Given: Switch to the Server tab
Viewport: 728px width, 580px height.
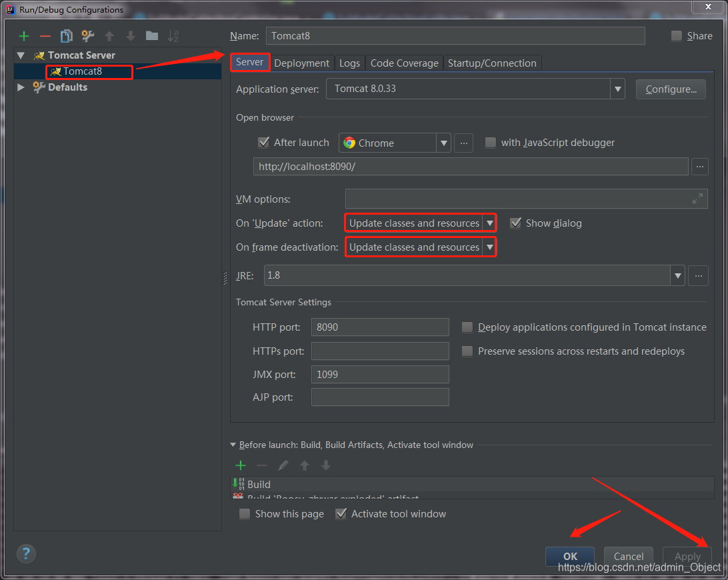Looking at the screenshot, I should [x=249, y=62].
